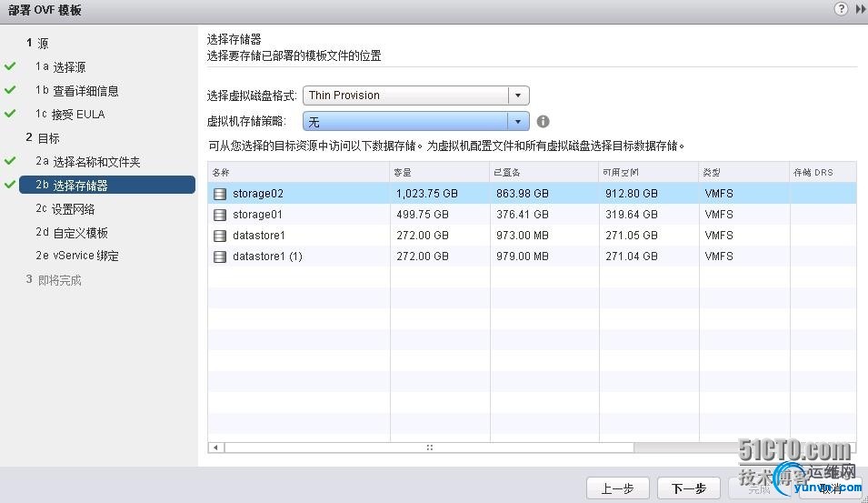Go to step 2c 设置网络
This screenshot has height=503, width=868.
pos(65,209)
